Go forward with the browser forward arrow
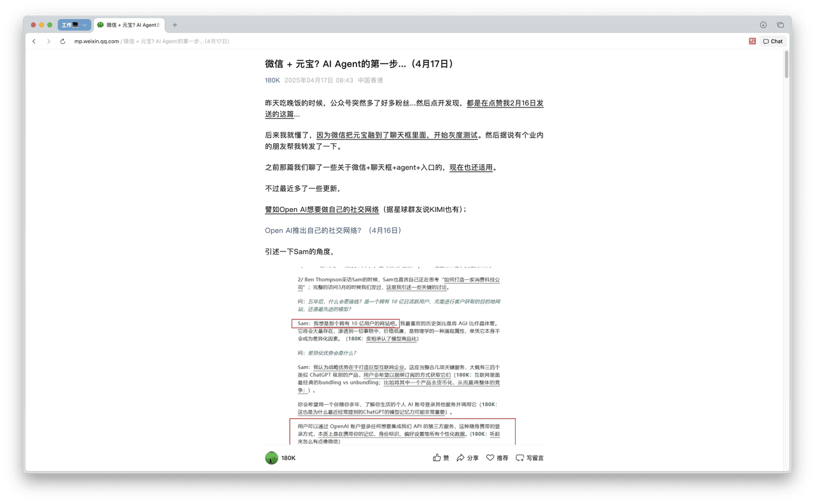The height and width of the screenshot is (504, 815). 48,41
